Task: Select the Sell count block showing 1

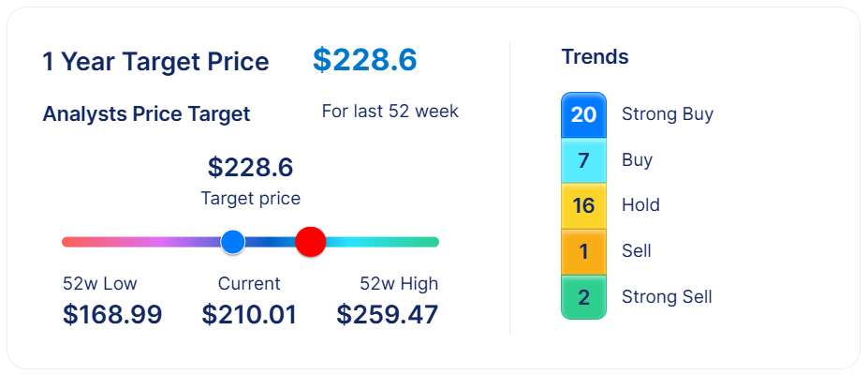Action: coord(583,251)
